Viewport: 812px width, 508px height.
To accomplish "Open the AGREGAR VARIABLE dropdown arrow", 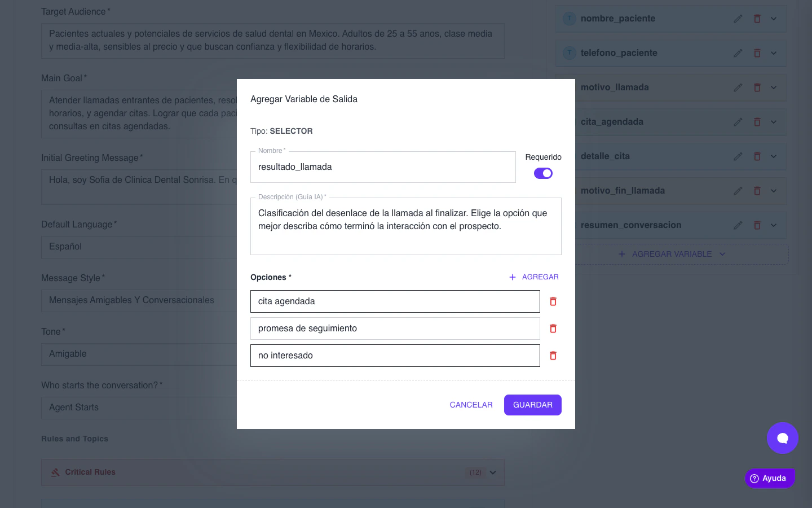I will point(722,254).
